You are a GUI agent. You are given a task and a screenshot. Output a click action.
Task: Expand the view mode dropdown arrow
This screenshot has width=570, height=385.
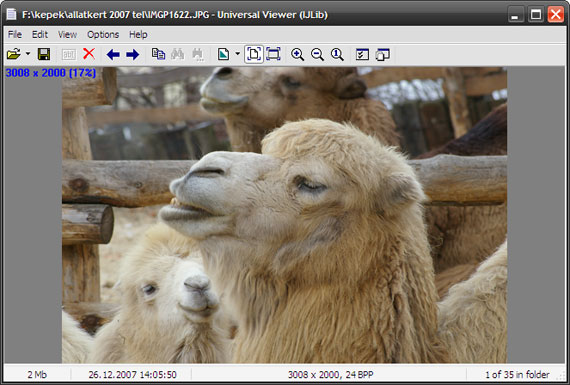pos(237,54)
